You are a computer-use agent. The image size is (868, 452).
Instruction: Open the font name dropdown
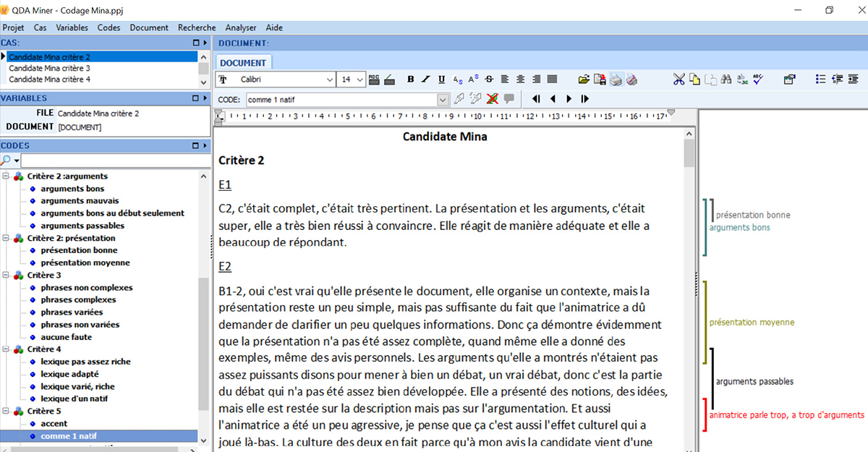pyautogui.click(x=331, y=80)
